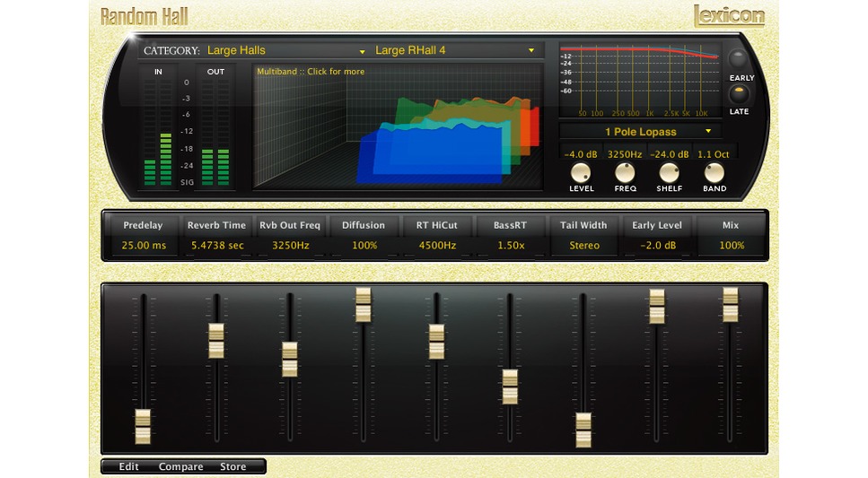Open the Large RHall 4 preset dropdown
Viewport: 868px width, 478px height.
pyautogui.click(x=455, y=50)
